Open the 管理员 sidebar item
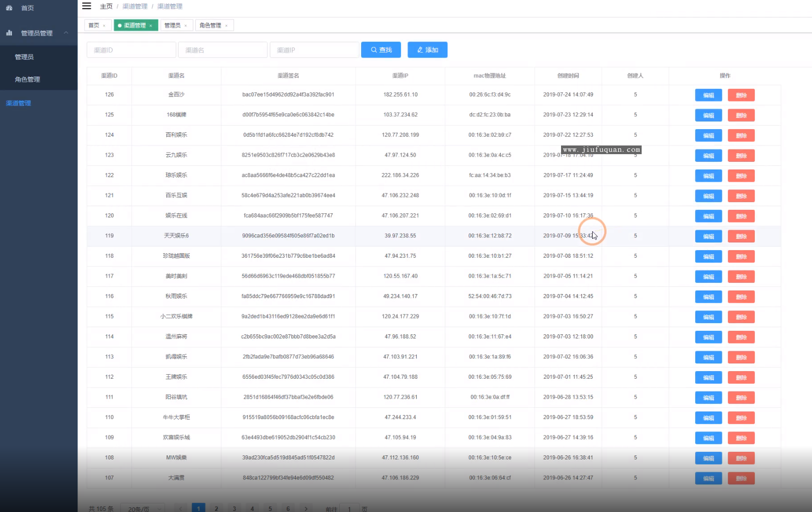 coord(39,57)
